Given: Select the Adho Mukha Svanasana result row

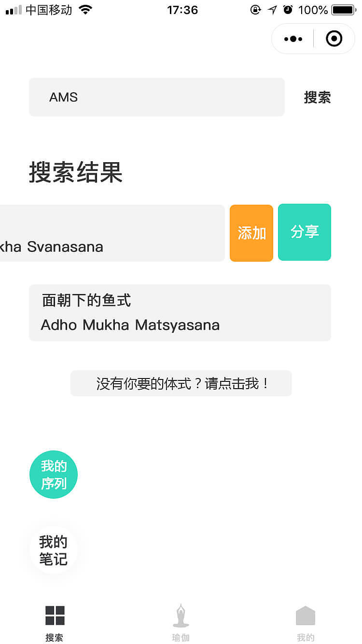Looking at the screenshot, I should click(x=111, y=232).
